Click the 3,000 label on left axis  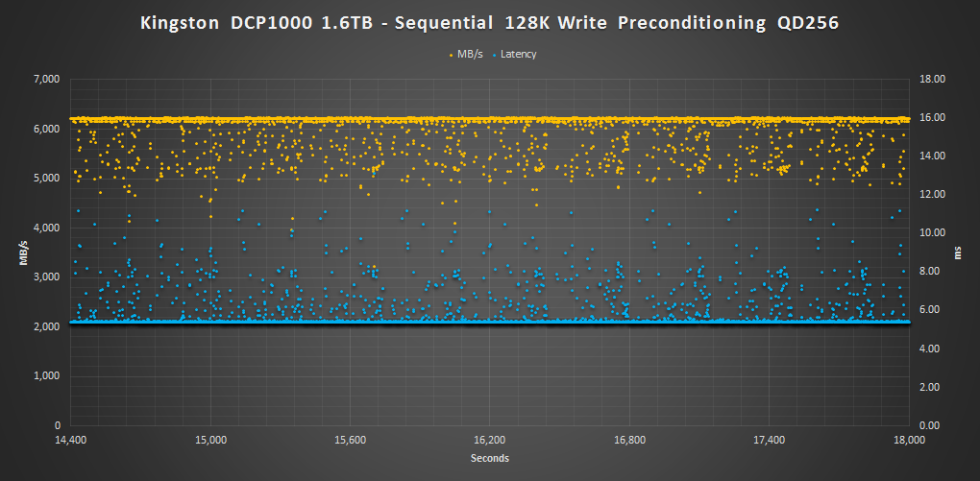tap(47, 277)
